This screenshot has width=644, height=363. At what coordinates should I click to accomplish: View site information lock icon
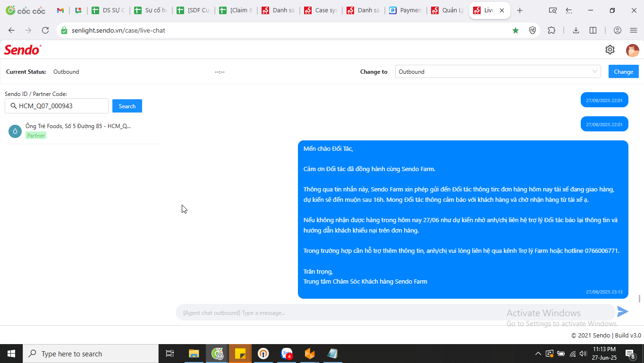[65, 30]
